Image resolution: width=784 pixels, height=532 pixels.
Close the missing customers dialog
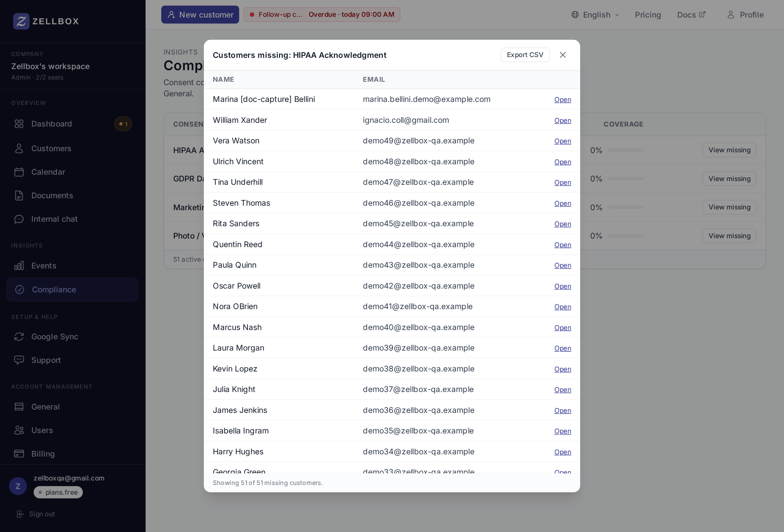coord(563,55)
